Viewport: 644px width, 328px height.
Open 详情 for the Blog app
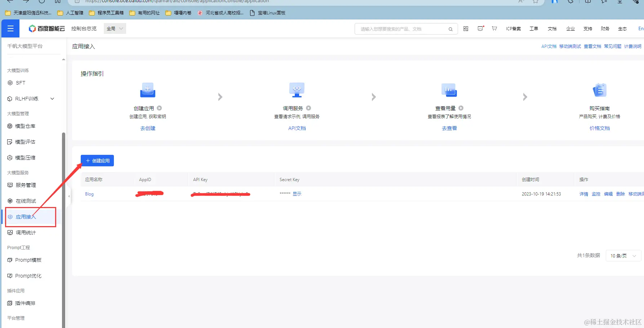(584, 194)
